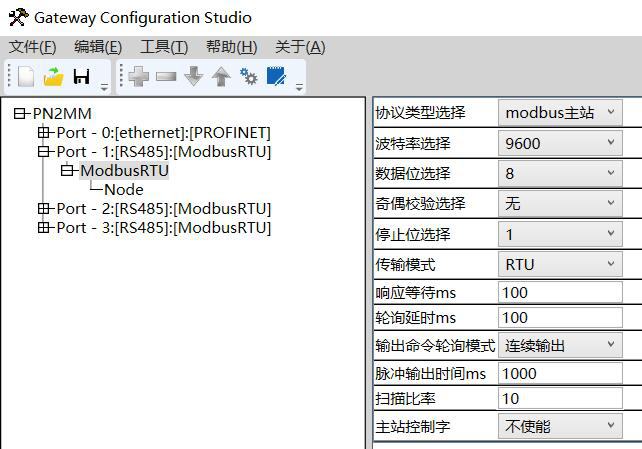Click the up arrow upload icon
The height and width of the screenshot is (449, 642).
click(x=221, y=77)
